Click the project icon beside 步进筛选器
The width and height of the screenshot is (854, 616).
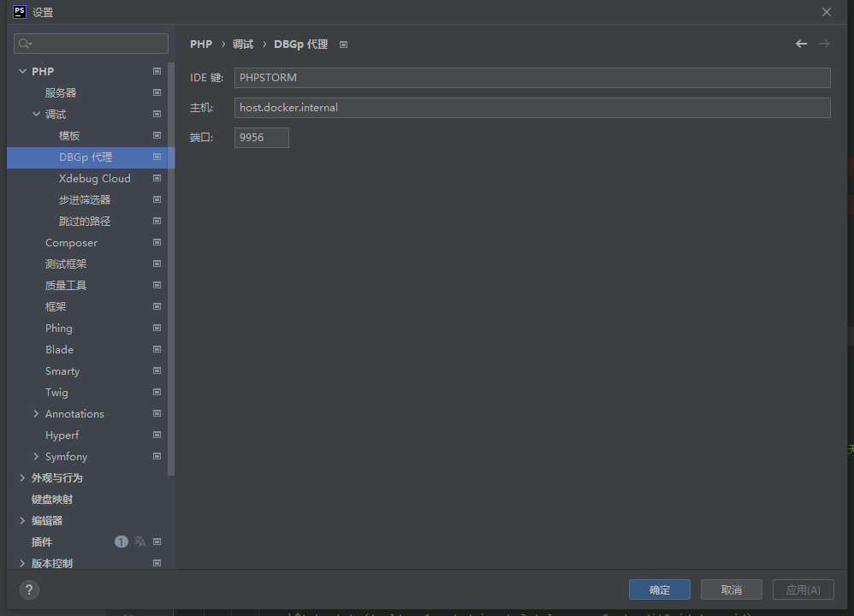[157, 199]
